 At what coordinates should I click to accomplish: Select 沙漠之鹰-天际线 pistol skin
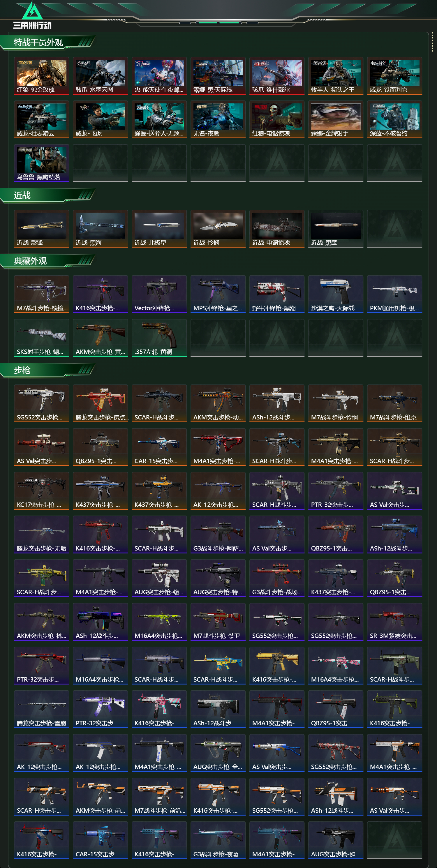[x=336, y=294]
